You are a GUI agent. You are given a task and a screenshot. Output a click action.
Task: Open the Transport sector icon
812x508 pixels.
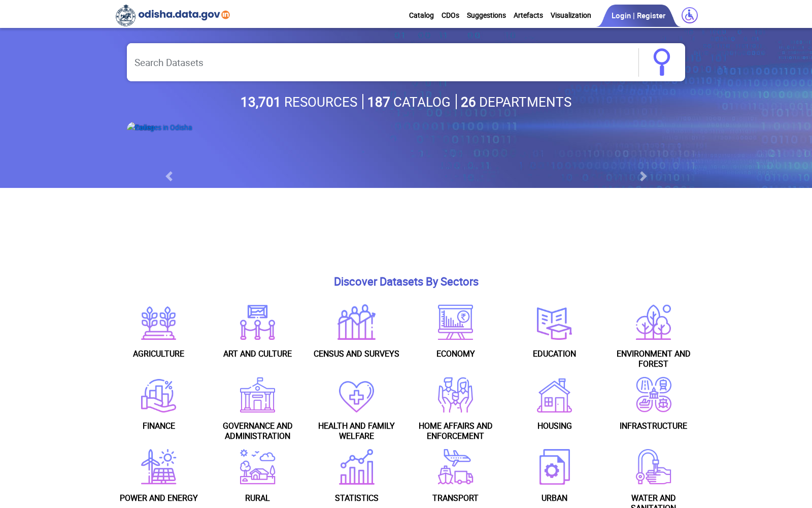click(x=455, y=467)
